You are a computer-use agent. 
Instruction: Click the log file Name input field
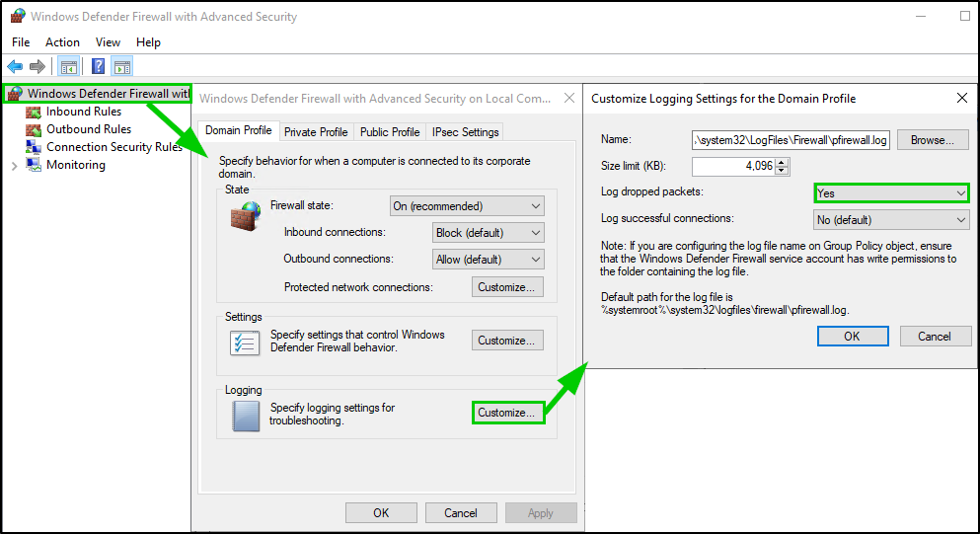pos(791,140)
